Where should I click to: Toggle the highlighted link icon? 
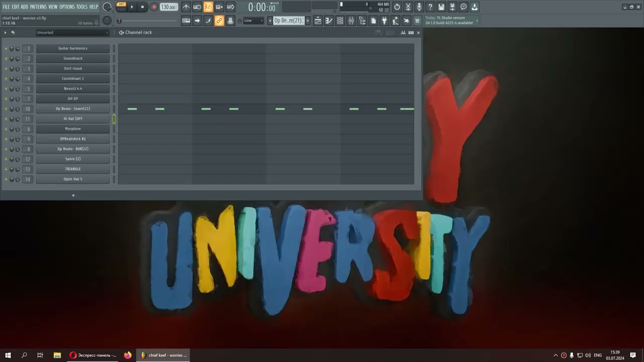(x=219, y=21)
